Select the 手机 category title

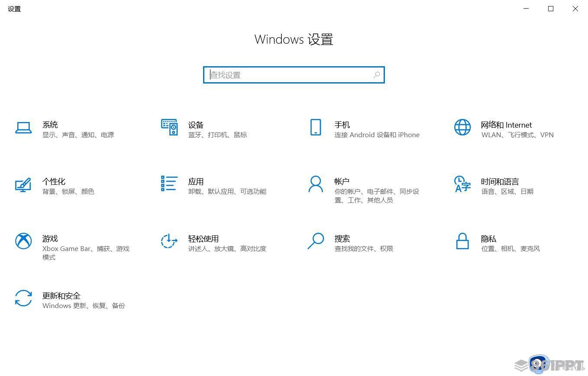[x=342, y=125]
